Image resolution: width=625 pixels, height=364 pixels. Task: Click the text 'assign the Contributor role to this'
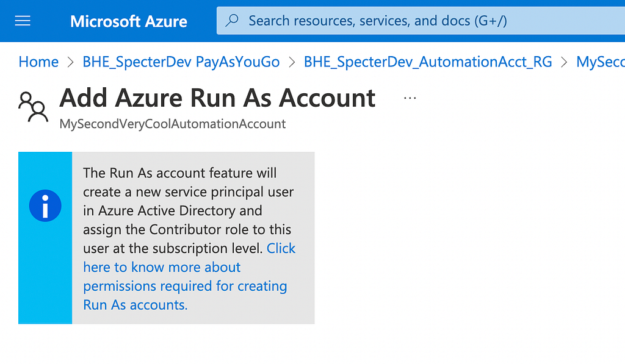point(187,229)
